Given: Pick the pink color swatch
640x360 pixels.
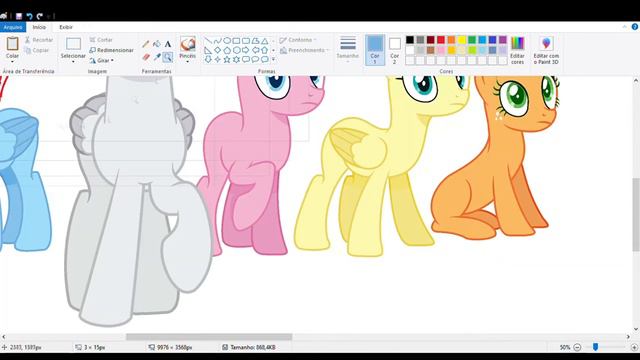Looking at the screenshot, I should coord(441,50).
